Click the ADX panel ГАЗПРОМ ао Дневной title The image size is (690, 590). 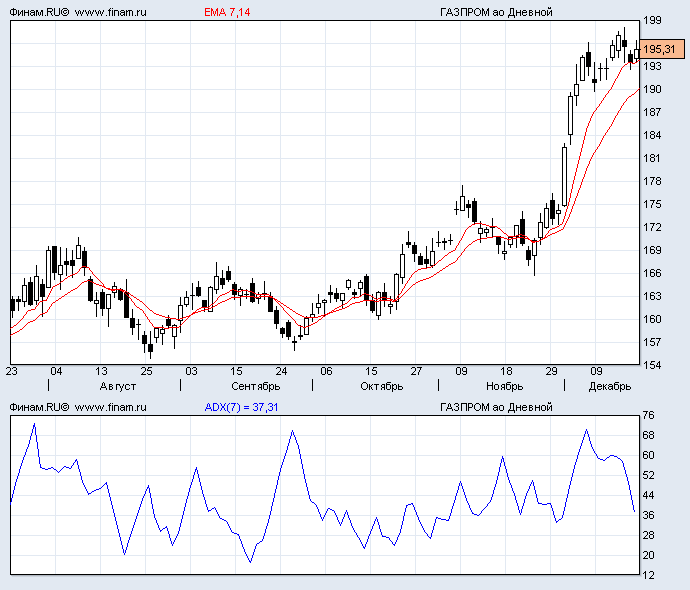tap(496, 407)
